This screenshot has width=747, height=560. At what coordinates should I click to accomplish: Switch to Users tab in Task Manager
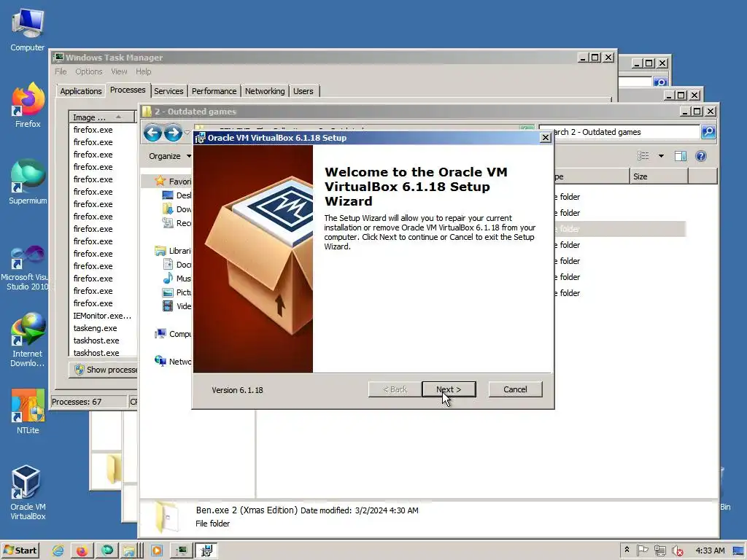pyautogui.click(x=303, y=91)
